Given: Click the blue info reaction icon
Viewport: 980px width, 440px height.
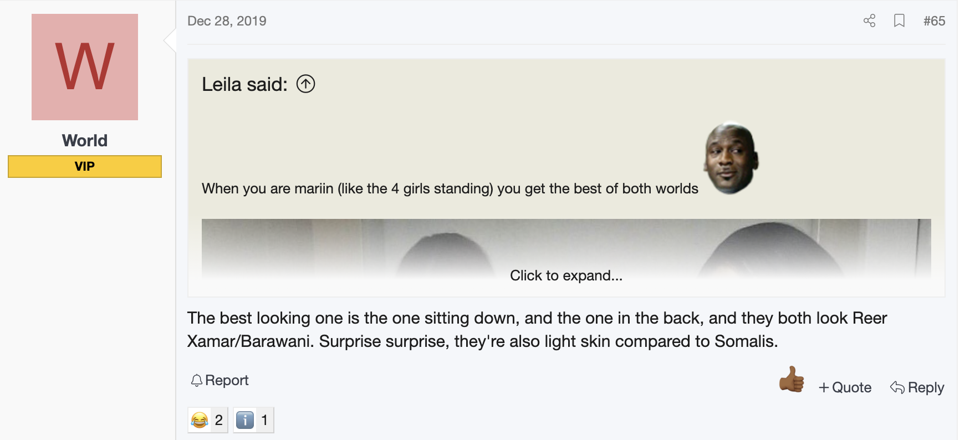Looking at the screenshot, I should [x=245, y=420].
